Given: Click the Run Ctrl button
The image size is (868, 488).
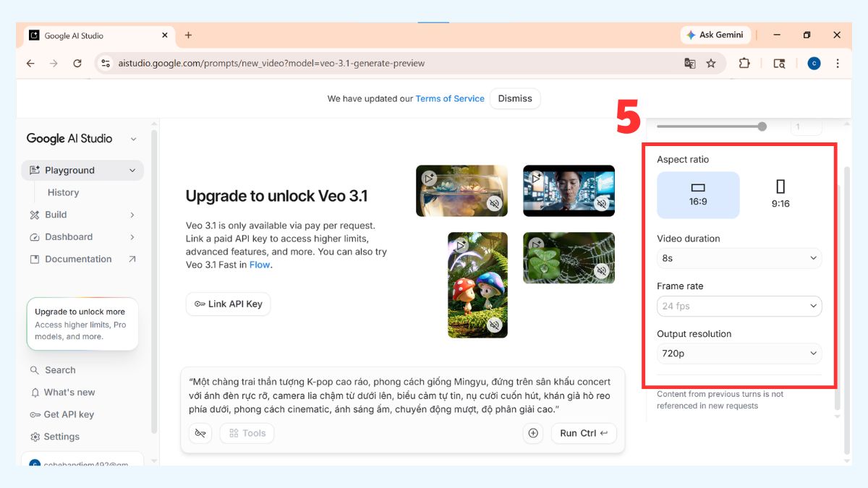Looking at the screenshot, I should 584,433.
